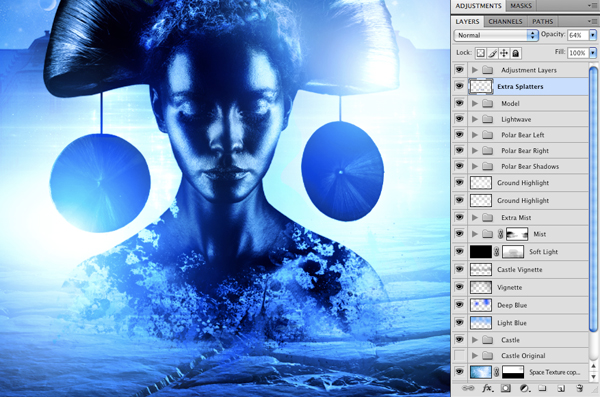The image size is (600, 397).
Task: Click the Castle group folder icon
Action: (x=487, y=340)
